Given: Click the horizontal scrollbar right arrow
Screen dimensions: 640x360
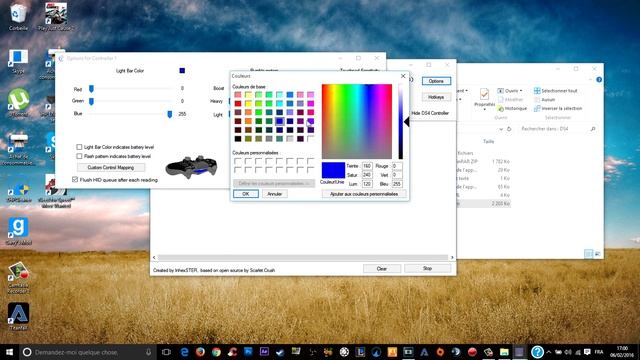Looking at the screenshot, I should 452,258.
